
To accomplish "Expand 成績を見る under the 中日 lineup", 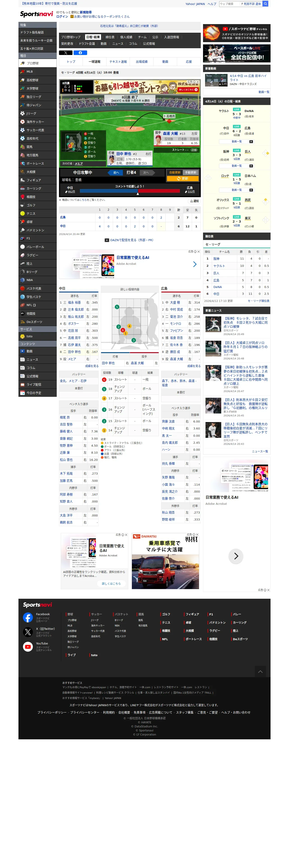I will pos(92,366).
